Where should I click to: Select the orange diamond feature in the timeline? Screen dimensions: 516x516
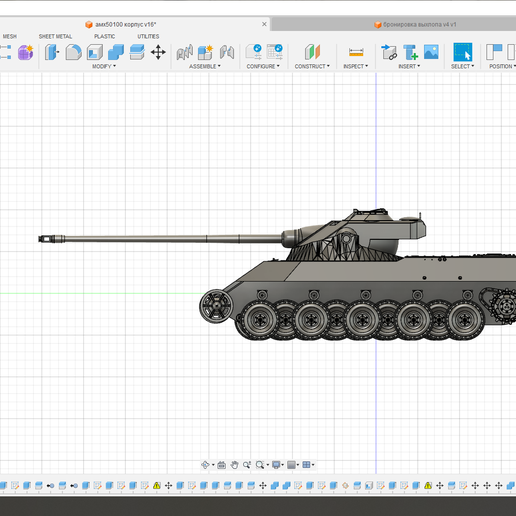[x=345, y=486]
